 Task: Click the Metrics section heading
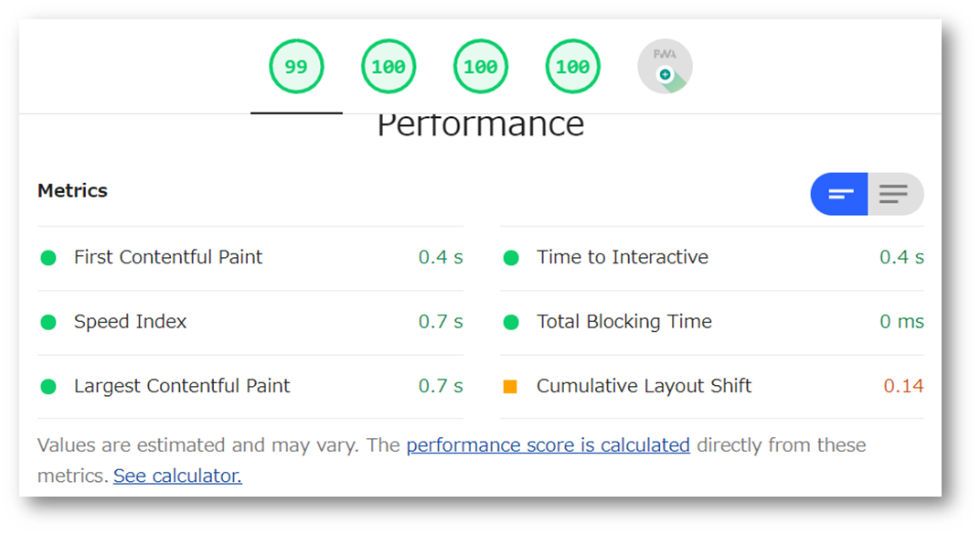click(x=72, y=190)
